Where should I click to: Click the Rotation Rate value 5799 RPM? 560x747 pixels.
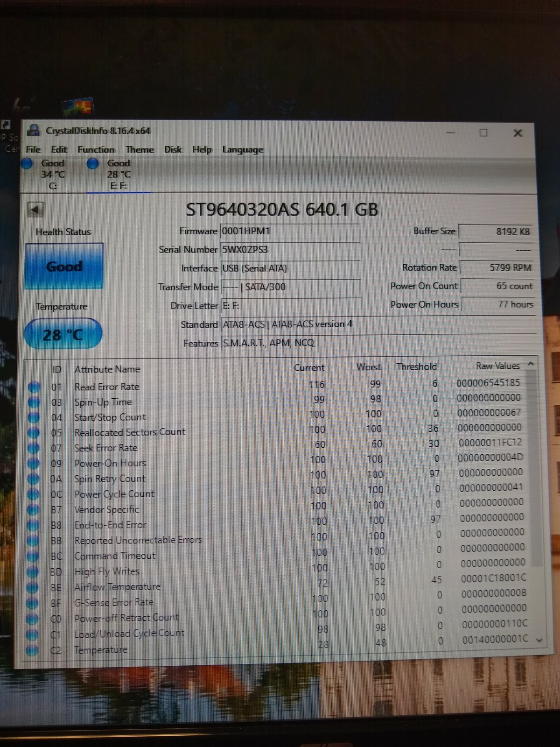click(x=497, y=268)
